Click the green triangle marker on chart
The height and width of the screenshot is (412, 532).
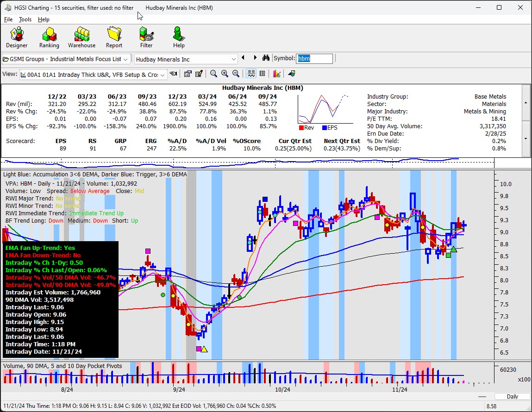pos(454,249)
